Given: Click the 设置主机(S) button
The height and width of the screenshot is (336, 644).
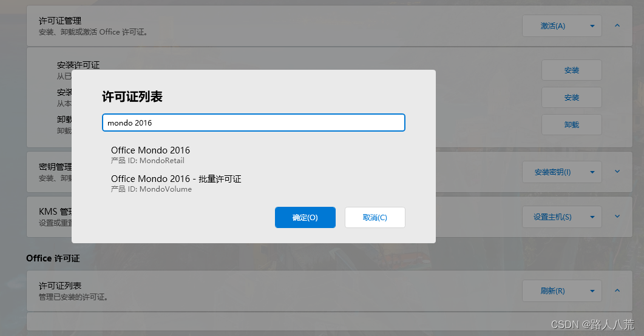Looking at the screenshot, I should point(553,217).
